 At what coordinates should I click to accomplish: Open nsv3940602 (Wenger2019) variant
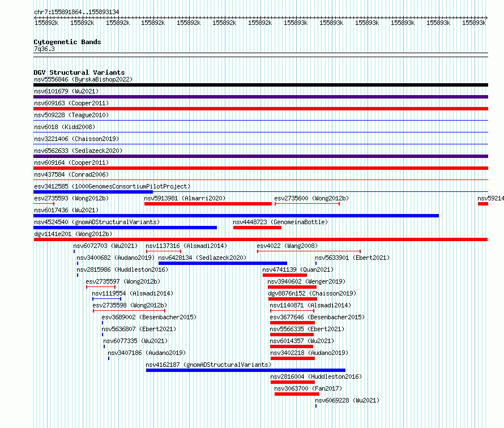pyautogui.click(x=306, y=281)
